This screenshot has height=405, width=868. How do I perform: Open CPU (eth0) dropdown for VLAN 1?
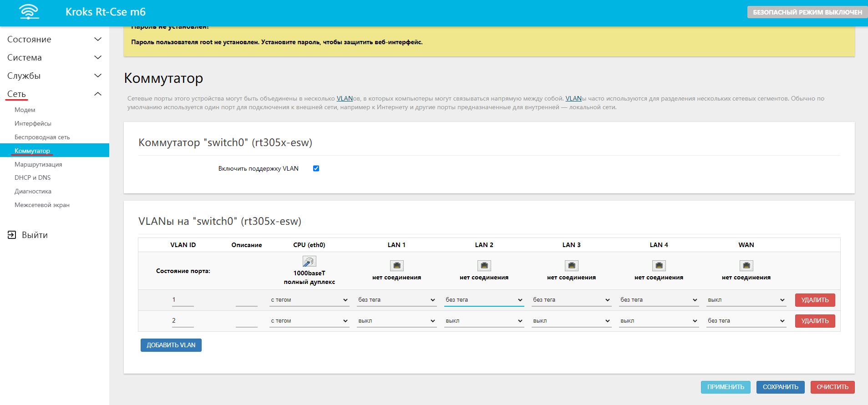click(x=309, y=300)
